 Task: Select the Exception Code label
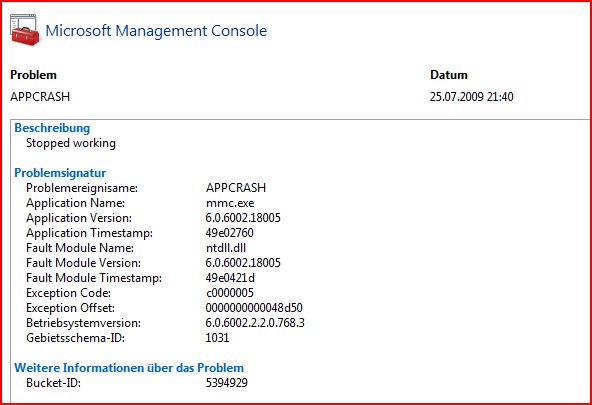pos(68,293)
